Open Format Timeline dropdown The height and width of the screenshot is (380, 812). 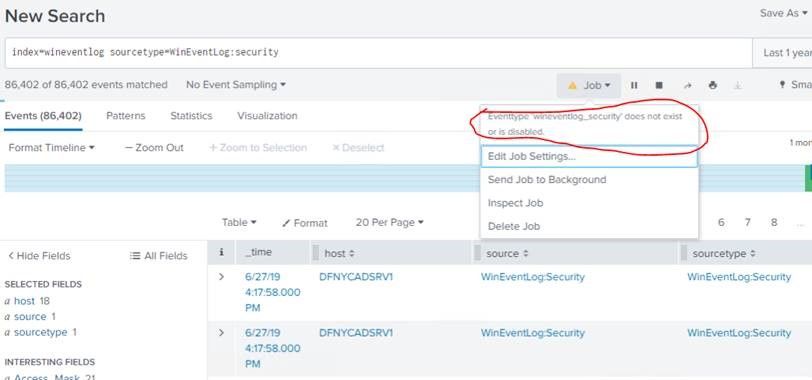tap(52, 148)
